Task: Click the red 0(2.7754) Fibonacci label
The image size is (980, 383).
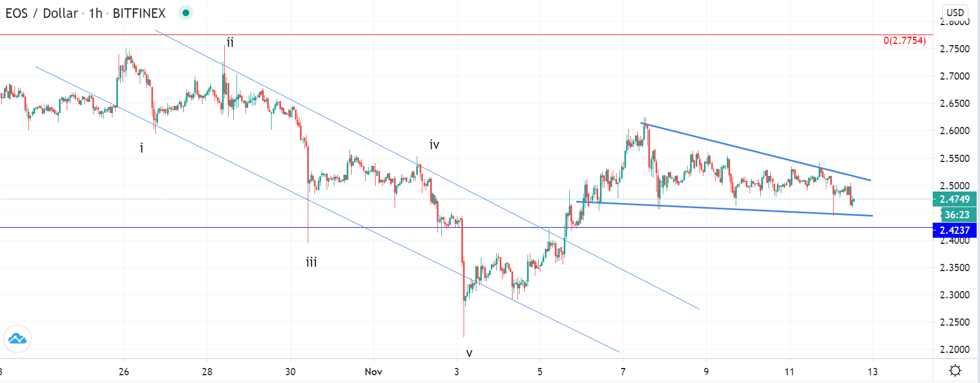Action: (x=904, y=41)
